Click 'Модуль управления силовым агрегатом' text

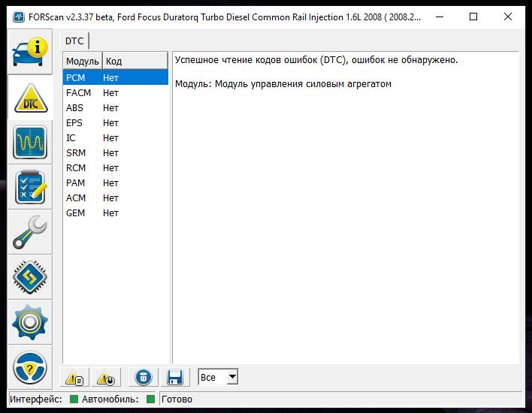click(303, 84)
